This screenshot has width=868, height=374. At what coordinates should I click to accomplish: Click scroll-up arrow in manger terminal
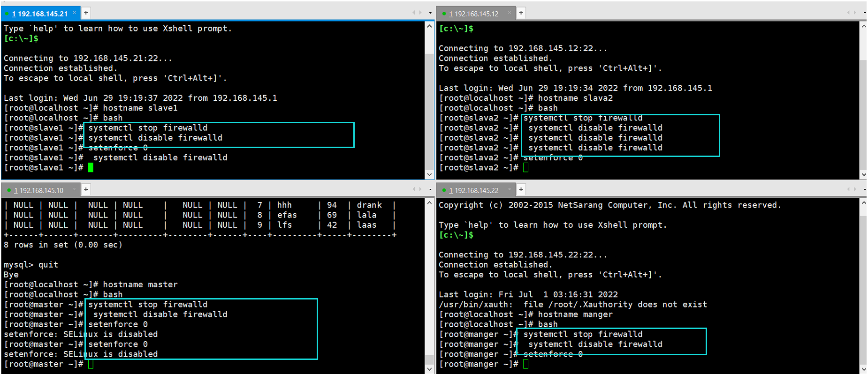click(864, 203)
